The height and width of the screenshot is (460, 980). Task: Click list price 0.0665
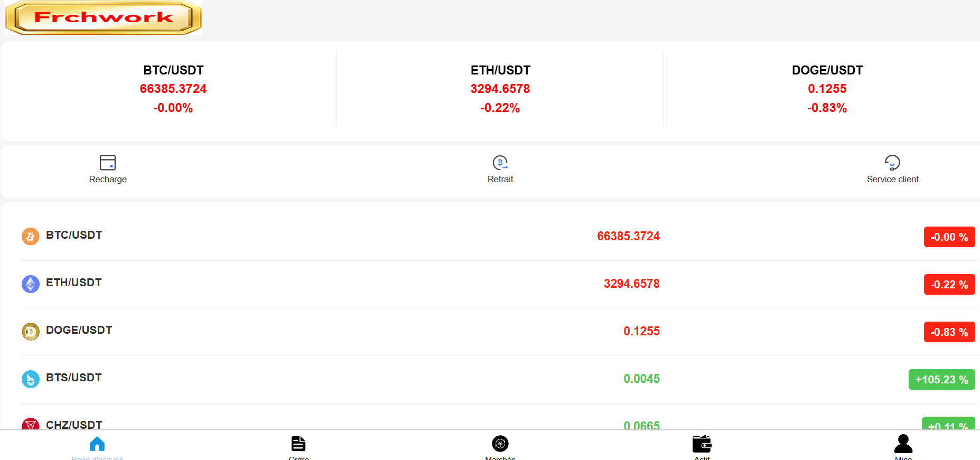click(641, 425)
